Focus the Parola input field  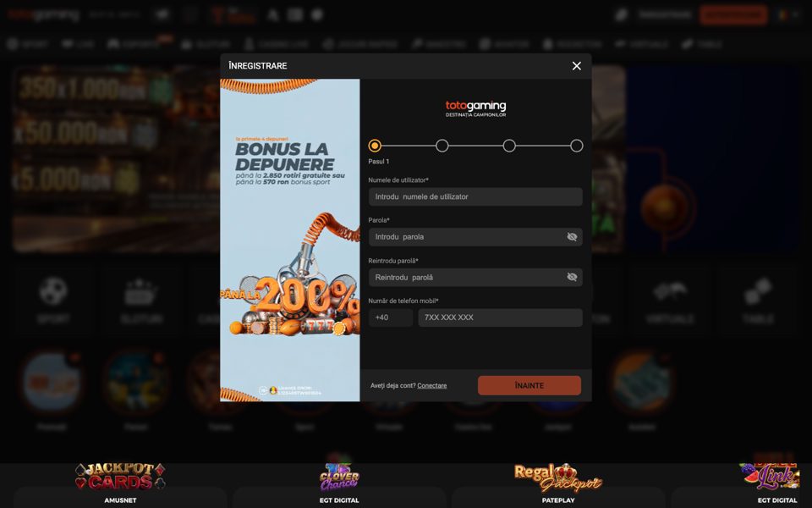[x=475, y=237]
